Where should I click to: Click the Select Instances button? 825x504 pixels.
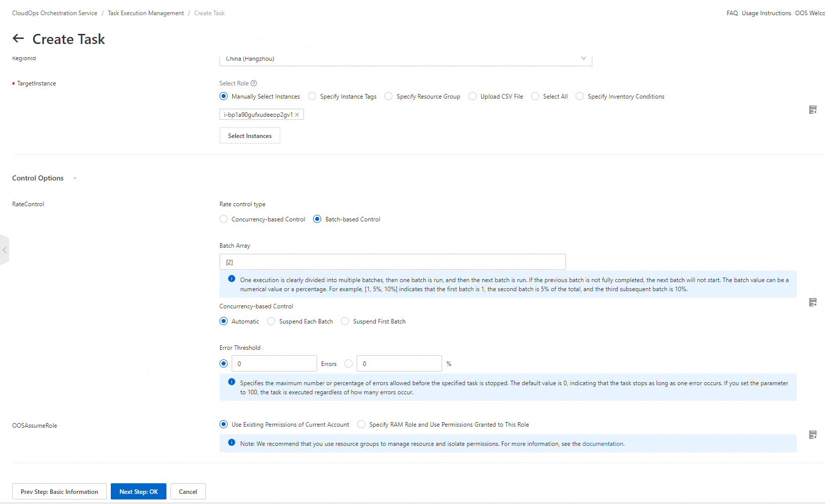coord(250,135)
